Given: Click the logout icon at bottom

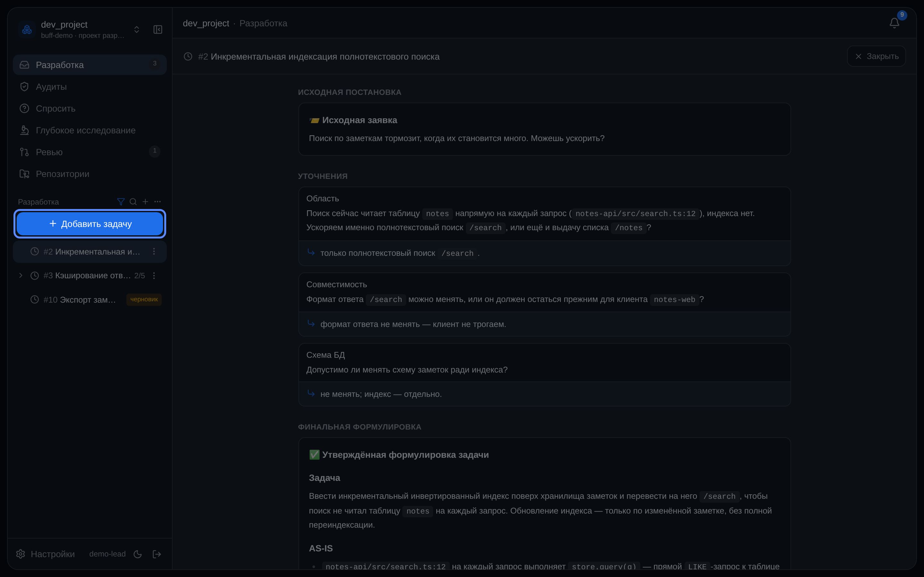Looking at the screenshot, I should coord(157,554).
